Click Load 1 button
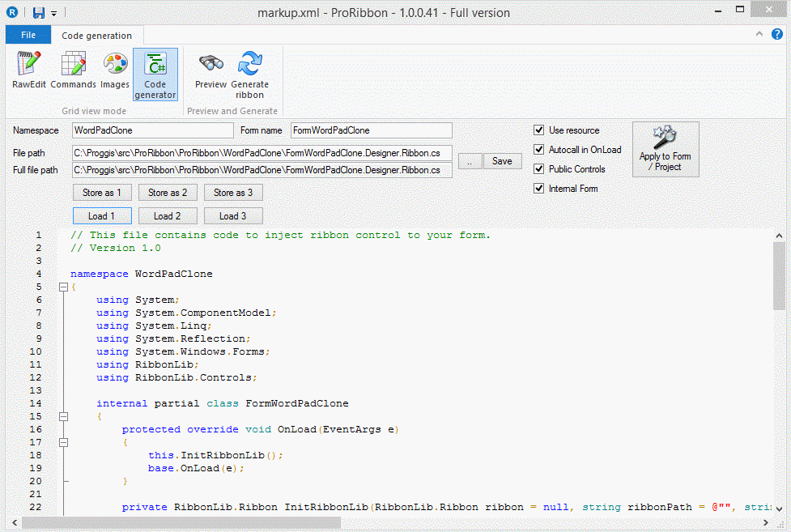Image resolution: width=791 pixels, height=532 pixels. point(102,216)
